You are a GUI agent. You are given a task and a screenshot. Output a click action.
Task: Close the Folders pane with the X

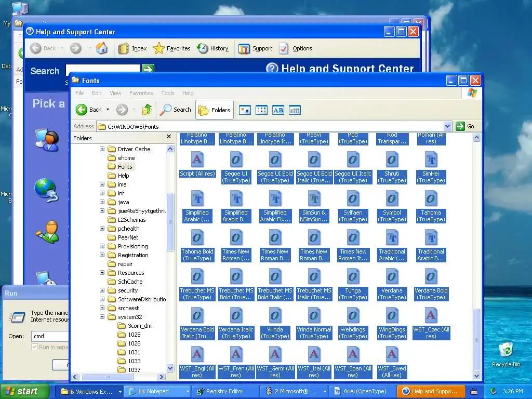click(169, 137)
